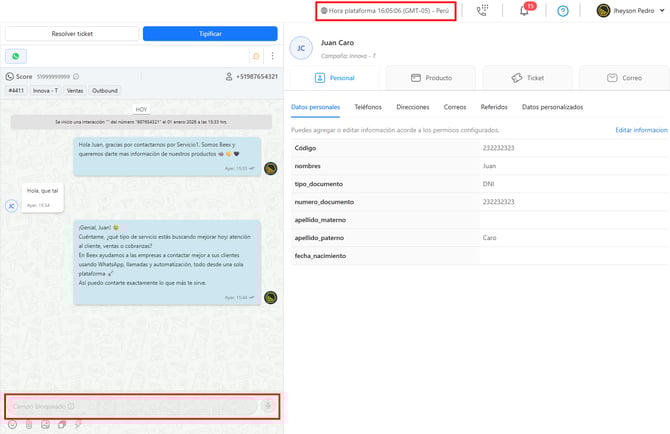Click the Editar informacion link
This screenshot has height=434, width=670.
tap(641, 130)
